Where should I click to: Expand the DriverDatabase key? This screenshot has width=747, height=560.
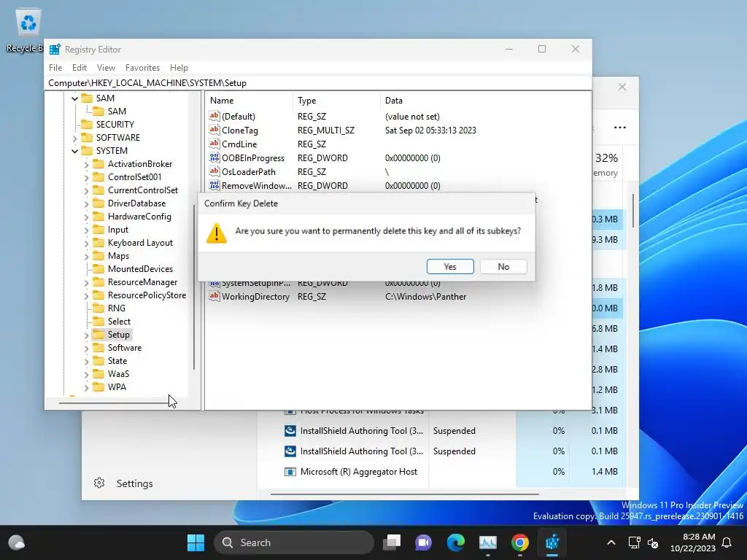point(86,204)
